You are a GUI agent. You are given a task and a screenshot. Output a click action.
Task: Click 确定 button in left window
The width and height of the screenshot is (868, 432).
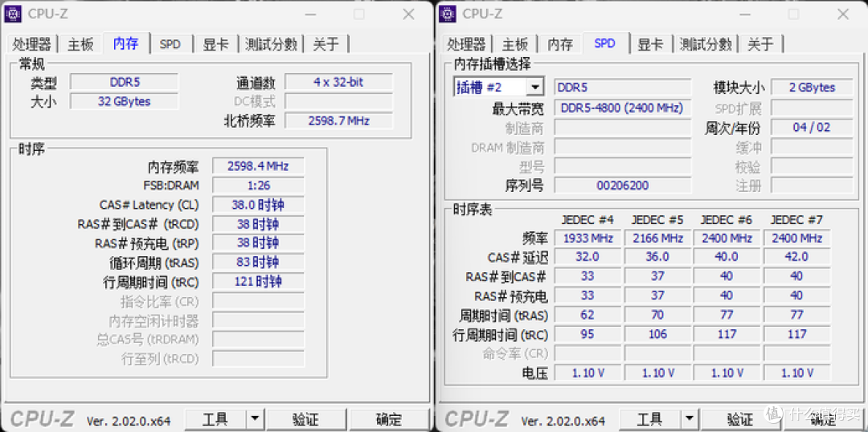pos(389,420)
